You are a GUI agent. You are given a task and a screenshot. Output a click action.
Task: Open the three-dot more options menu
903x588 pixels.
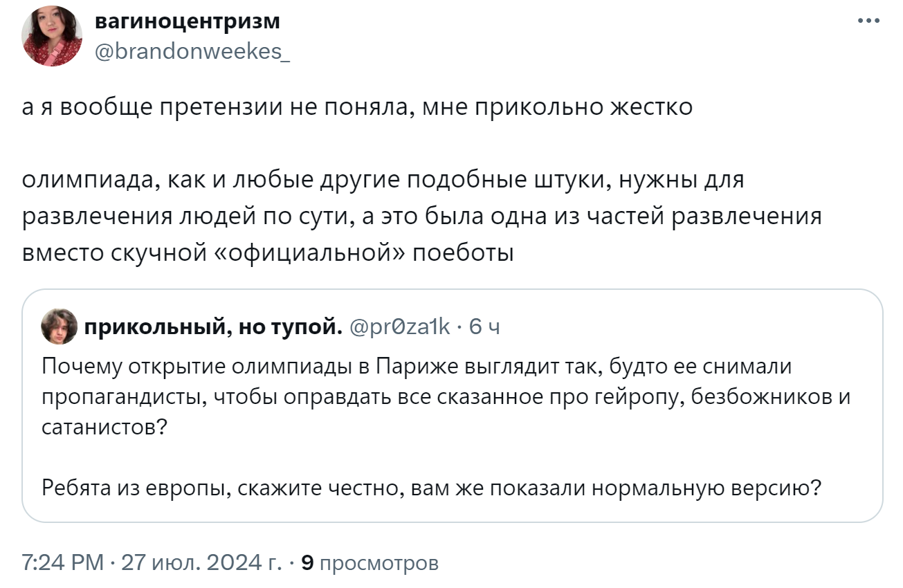[868, 21]
